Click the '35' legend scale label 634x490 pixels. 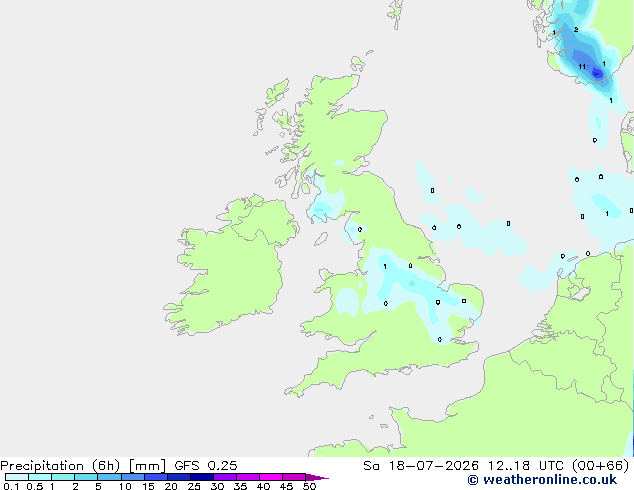click(x=240, y=486)
